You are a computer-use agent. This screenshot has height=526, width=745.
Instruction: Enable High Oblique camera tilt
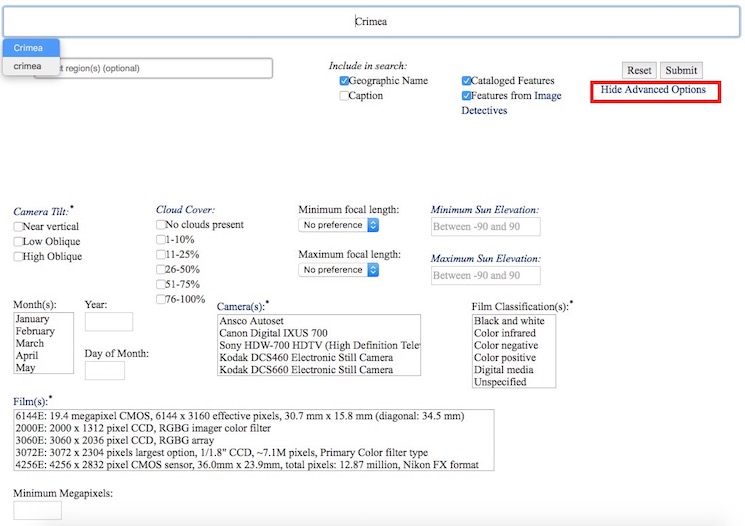tap(19, 257)
